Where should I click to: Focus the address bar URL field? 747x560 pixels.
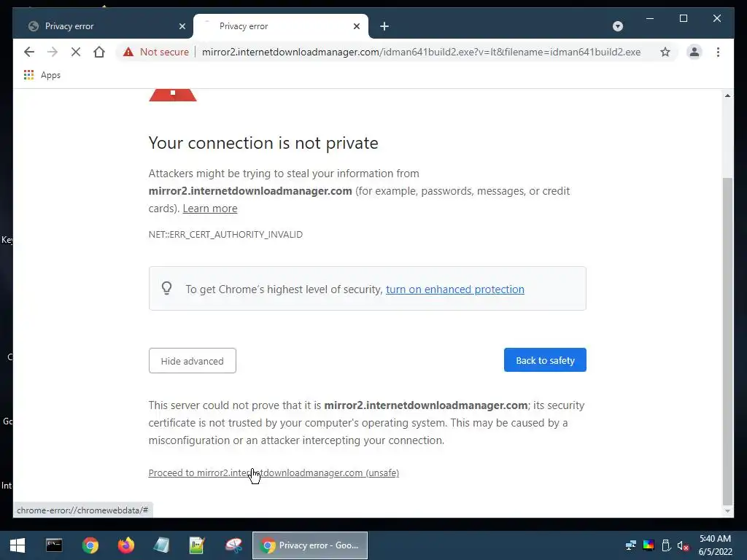pos(421,52)
